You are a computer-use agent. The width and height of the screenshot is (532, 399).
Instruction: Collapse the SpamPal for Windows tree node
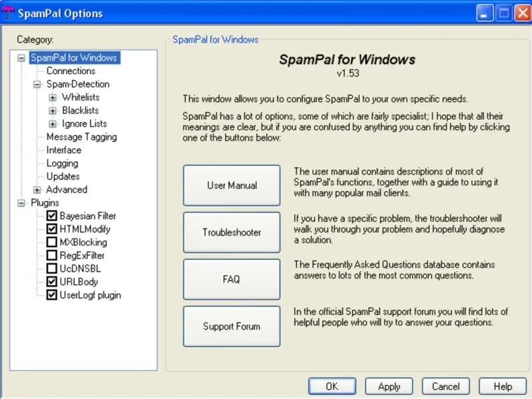(x=21, y=58)
